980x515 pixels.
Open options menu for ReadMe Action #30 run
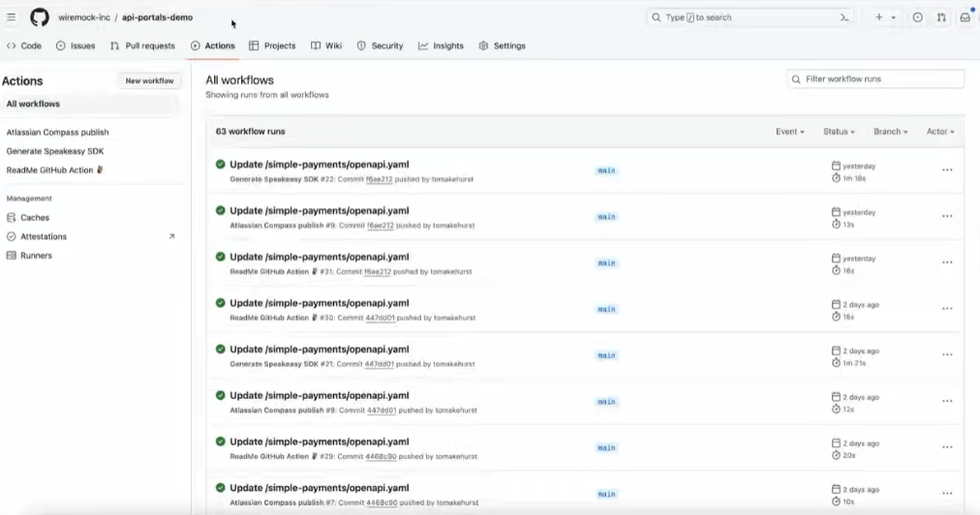click(x=947, y=309)
